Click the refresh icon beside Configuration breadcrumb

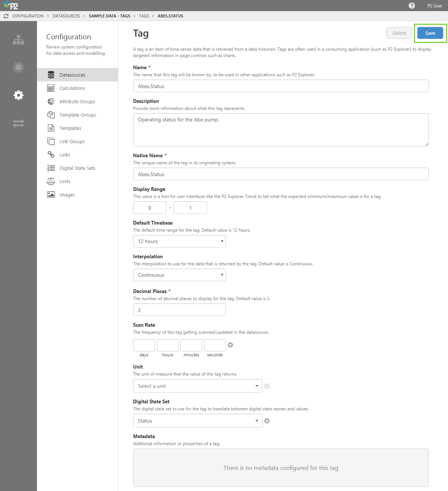point(6,16)
